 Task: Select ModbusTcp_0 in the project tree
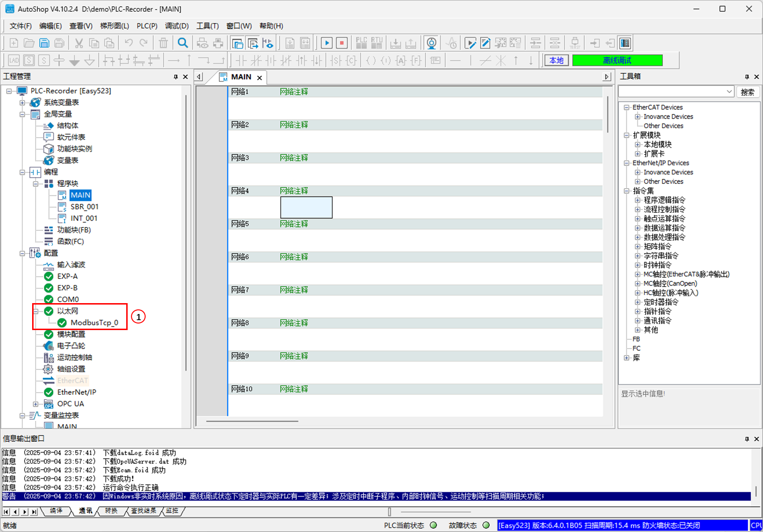click(94, 323)
